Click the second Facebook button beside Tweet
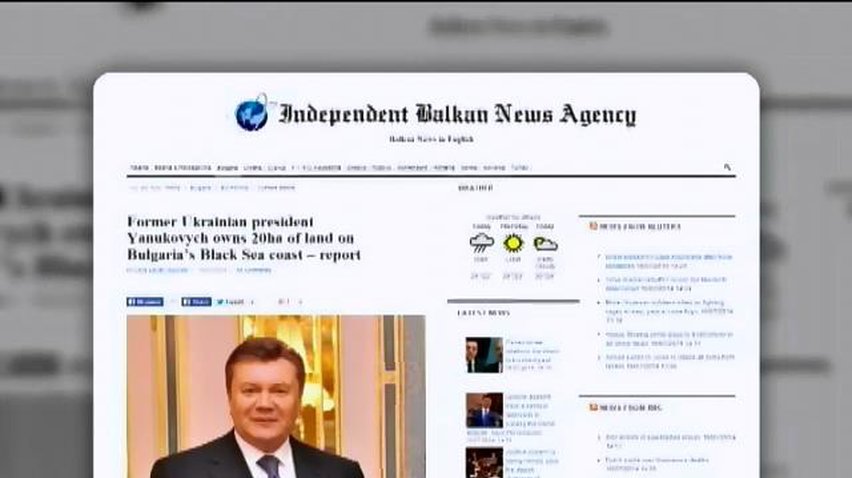This screenshot has height=478, width=852. (x=196, y=301)
